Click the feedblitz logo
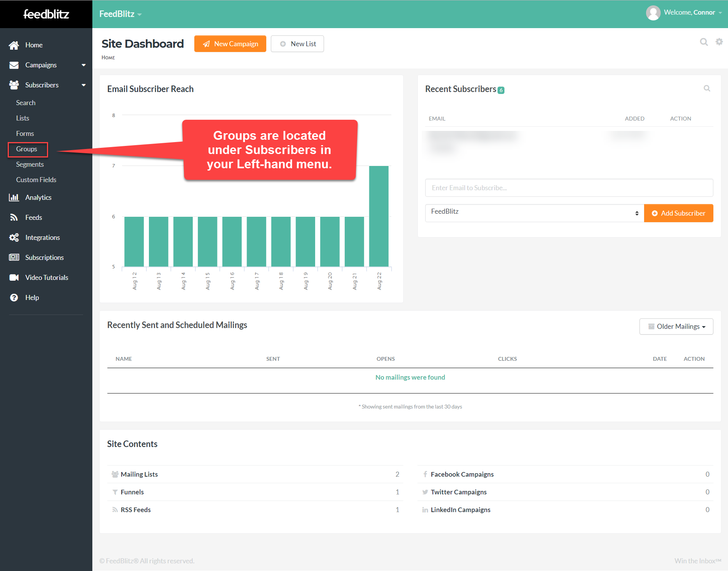728x571 pixels. pos(46,14)
